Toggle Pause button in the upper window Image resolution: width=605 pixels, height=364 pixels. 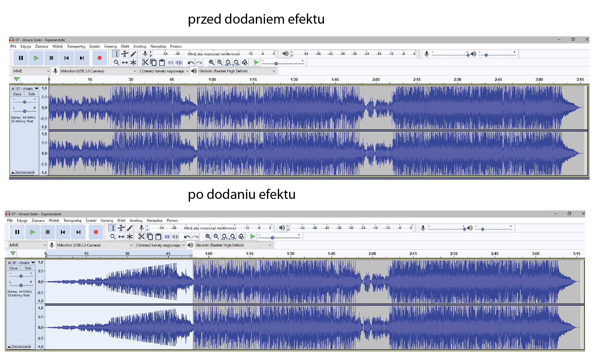(x=21, y=58)
